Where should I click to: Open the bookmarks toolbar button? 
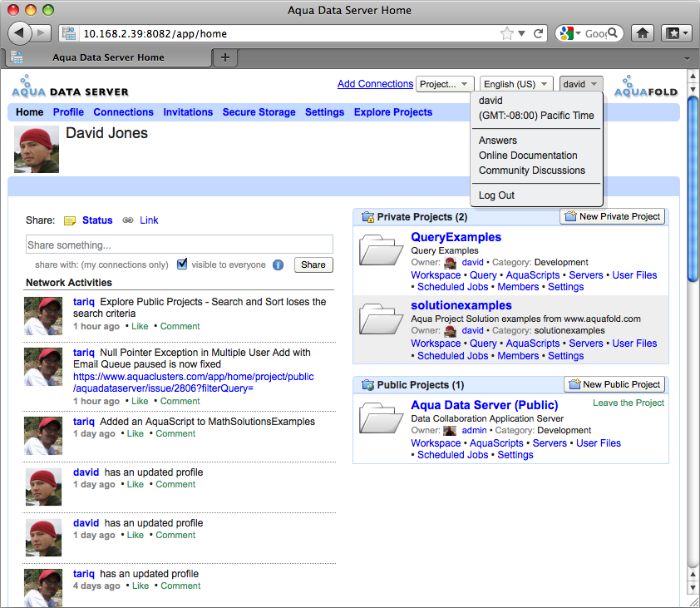677,33
